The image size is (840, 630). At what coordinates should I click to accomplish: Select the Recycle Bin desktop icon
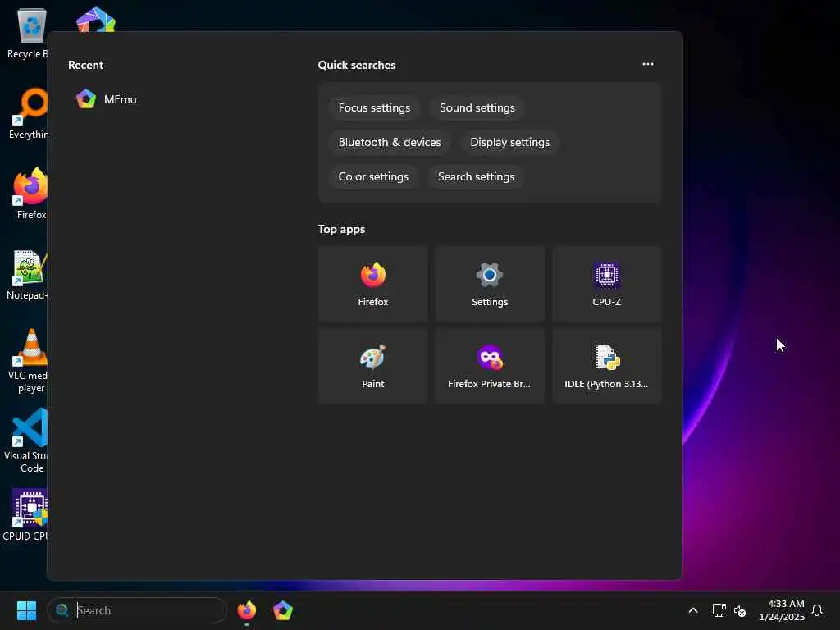(27, 33)
